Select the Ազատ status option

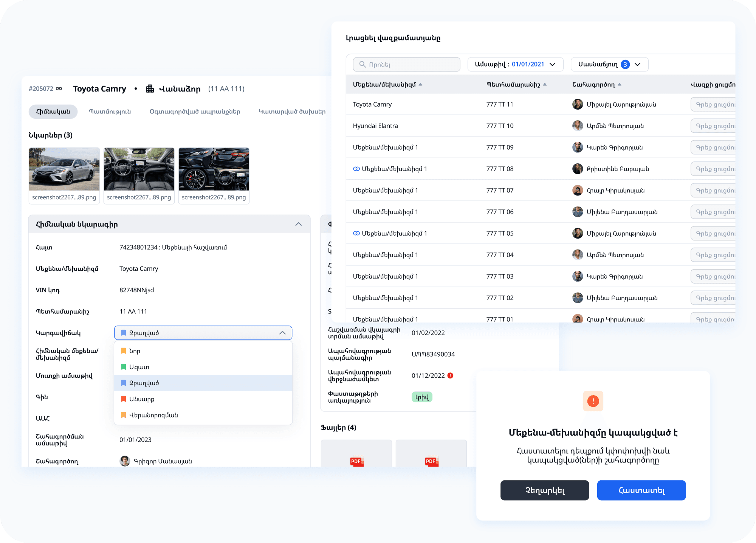pos(139,367)
